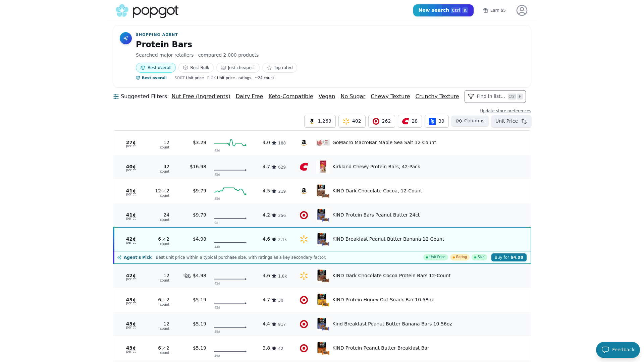
Task: Click the New search button
Action: tap(443, 10)
